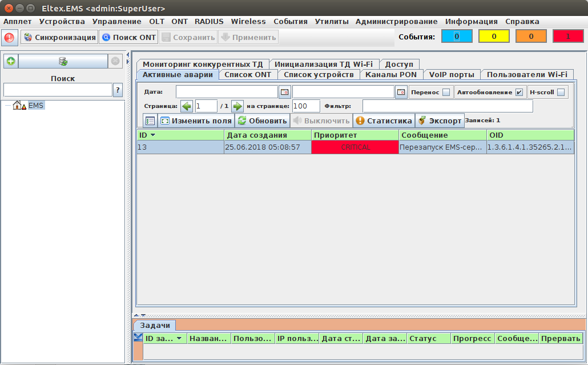The width and height of the screenshot is (588, 365).
Task: Open the RADIUS menu
Action: pyautogui.click(x=209, y=21)
